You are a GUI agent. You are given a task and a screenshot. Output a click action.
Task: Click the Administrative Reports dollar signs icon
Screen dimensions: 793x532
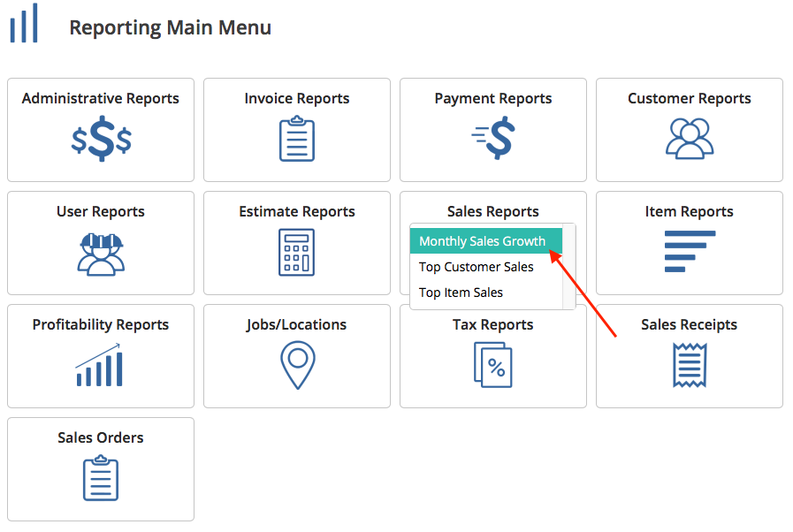(101, 140)
